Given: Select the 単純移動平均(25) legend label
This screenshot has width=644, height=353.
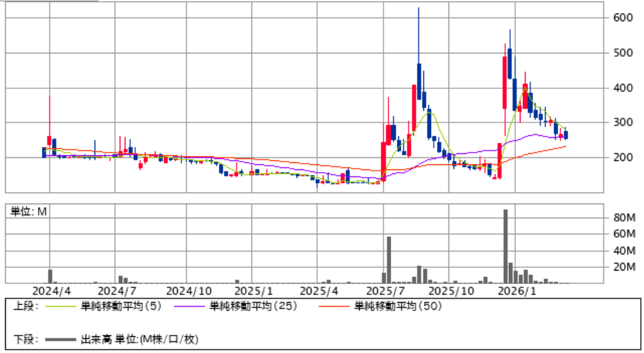Looking at the screenshot, I should 253,307.
